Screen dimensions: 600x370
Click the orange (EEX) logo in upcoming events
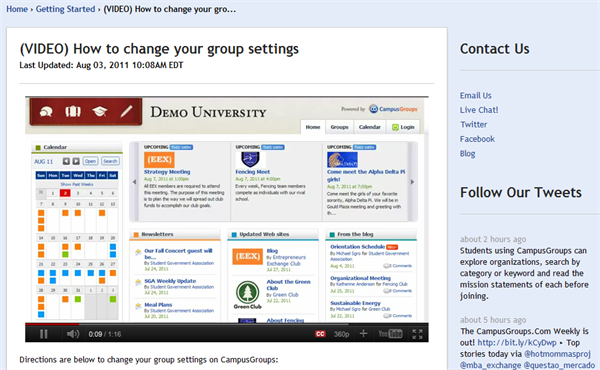[159, 160]
